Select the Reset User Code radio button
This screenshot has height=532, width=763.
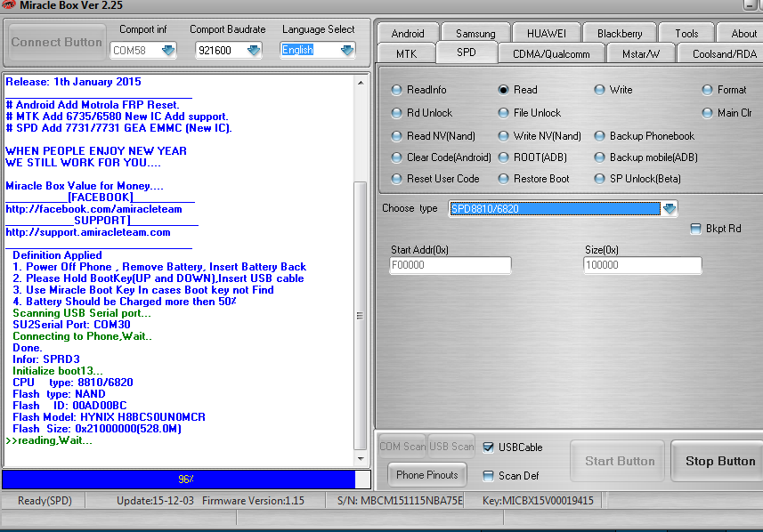click(x=396, y=179)
